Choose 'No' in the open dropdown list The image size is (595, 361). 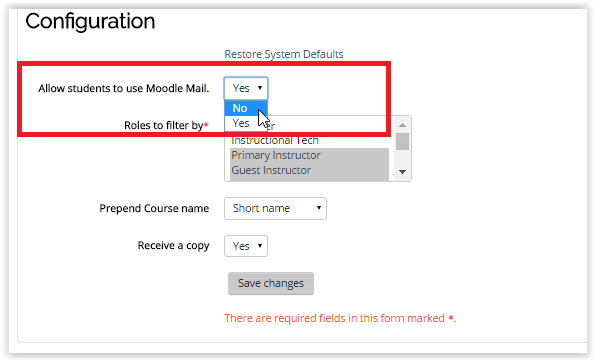pyautogui.click(x=246, y=108)
